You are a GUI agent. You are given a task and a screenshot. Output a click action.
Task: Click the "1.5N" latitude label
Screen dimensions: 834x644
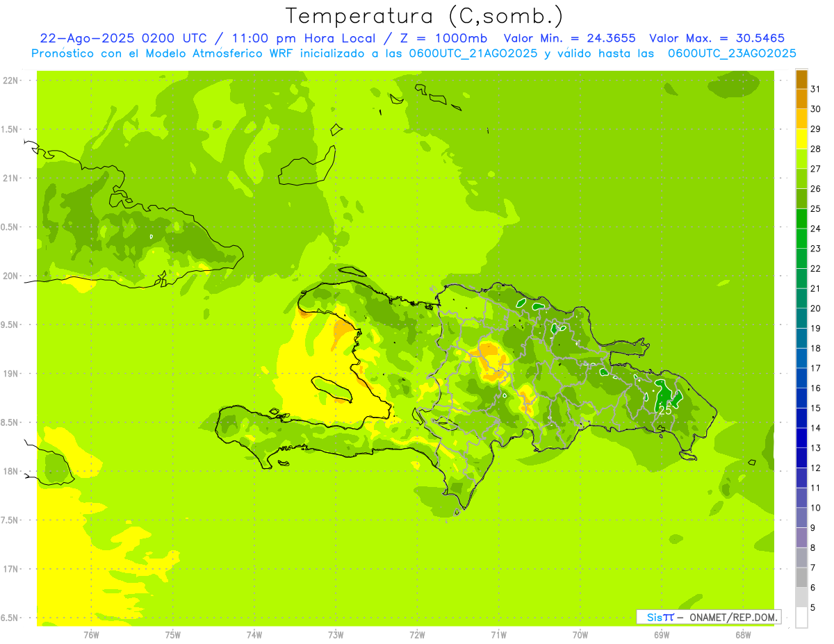(x=10, y=129)
